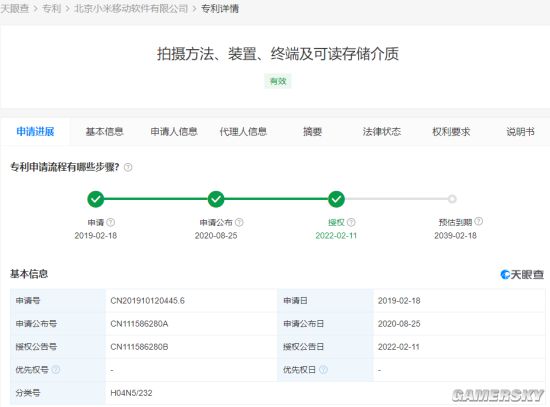Viewport: 550px width, 407px height.
Task: Click the 预估到期 step gray marker
Action: pos(452,199)
